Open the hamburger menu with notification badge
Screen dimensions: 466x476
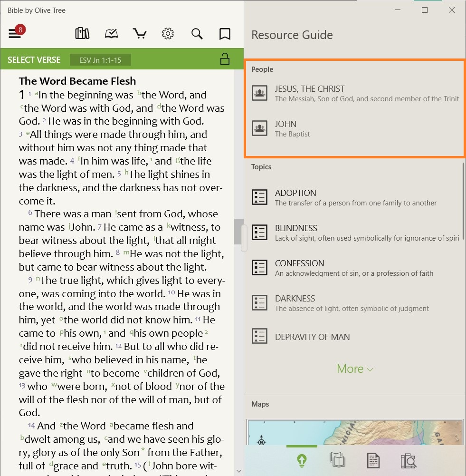(x=16, y=32)
